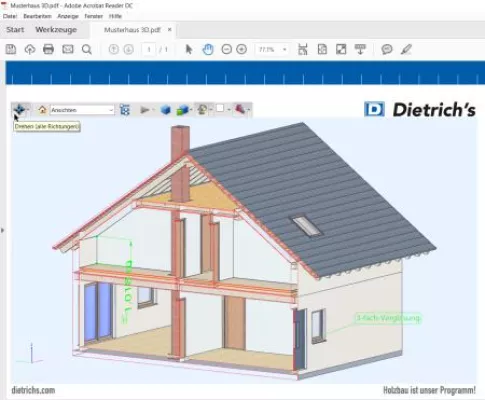Click the roof skylight window in model
The height and width of the screenshot is (400, 485).
pyautogui.click(x=307, y=226)
